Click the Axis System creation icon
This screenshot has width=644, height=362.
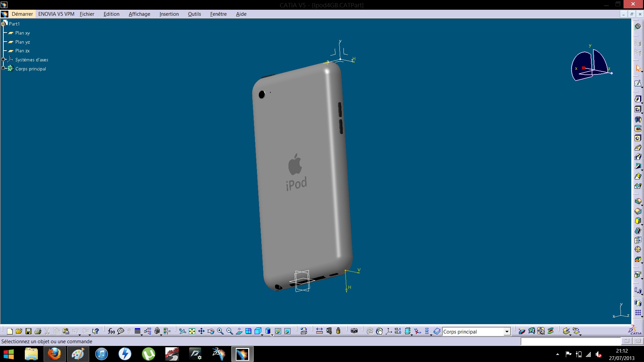click(x=389, y=331)
